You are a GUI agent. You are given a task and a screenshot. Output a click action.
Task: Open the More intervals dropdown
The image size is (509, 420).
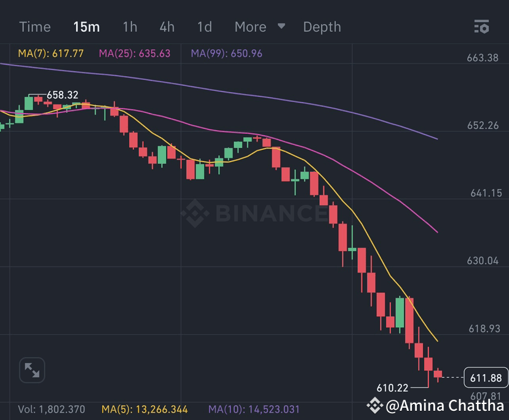click(x=250, y=26)
